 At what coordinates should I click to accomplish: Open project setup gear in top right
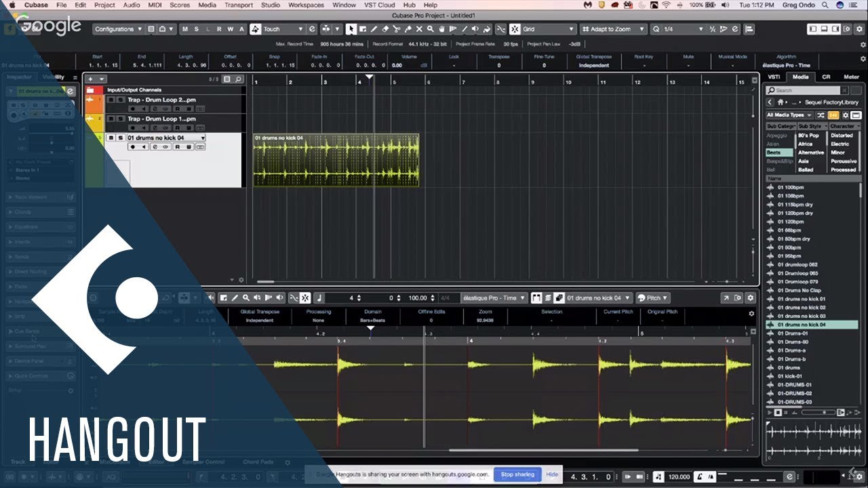tap(859, 29)
